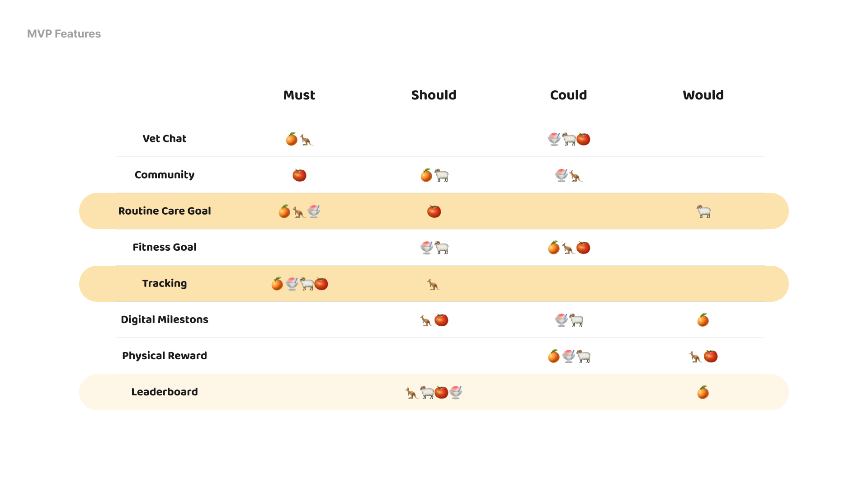
Task: Click the sheep in Routine Care Goal Would
Action: pos(703,211)
